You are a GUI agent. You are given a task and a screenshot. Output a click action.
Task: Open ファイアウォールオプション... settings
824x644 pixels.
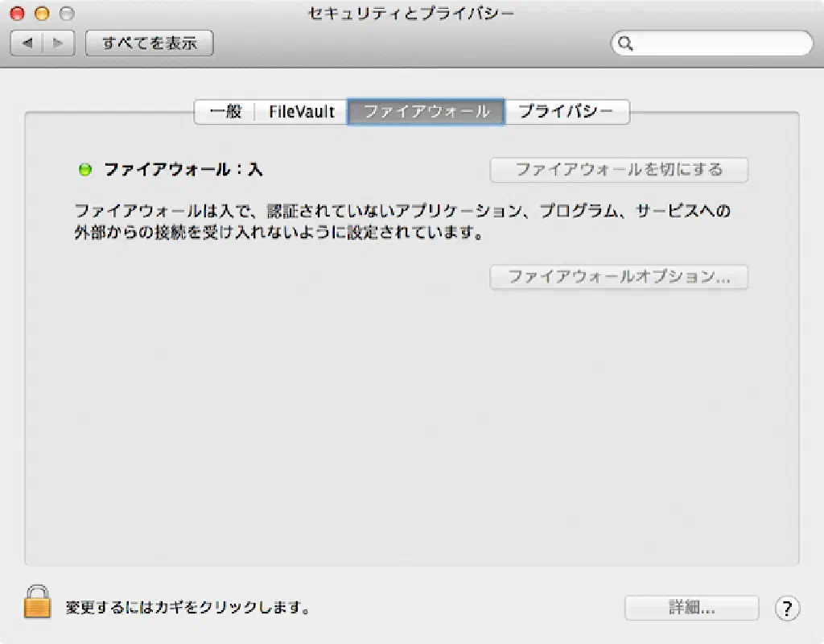[x=619, y=277]
